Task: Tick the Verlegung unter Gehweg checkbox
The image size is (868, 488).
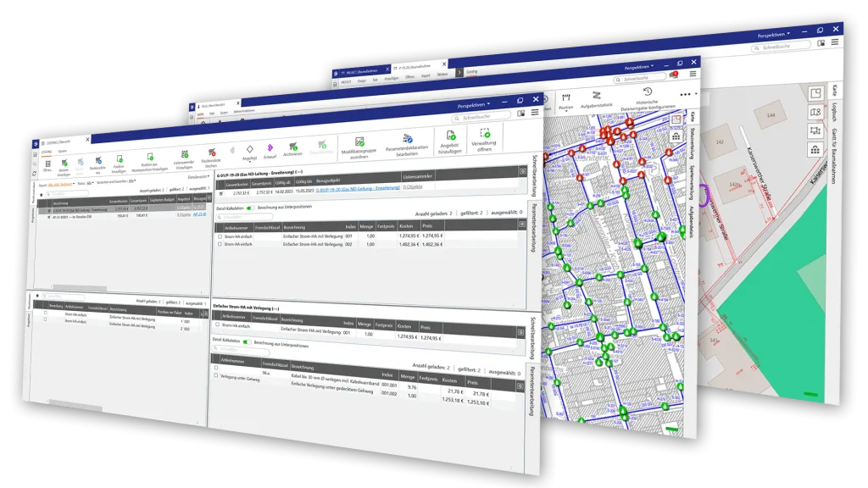Action: tap(216, 376)
